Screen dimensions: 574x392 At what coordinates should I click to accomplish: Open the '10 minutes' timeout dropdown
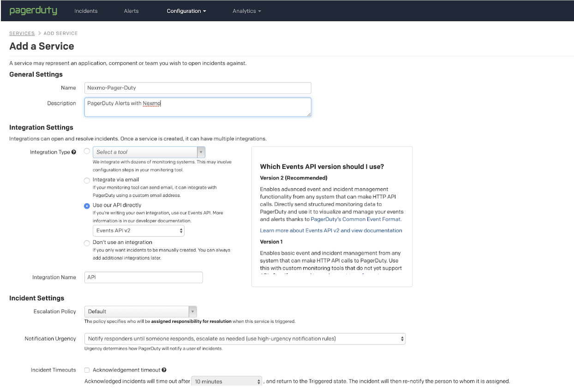pos(227,381)
